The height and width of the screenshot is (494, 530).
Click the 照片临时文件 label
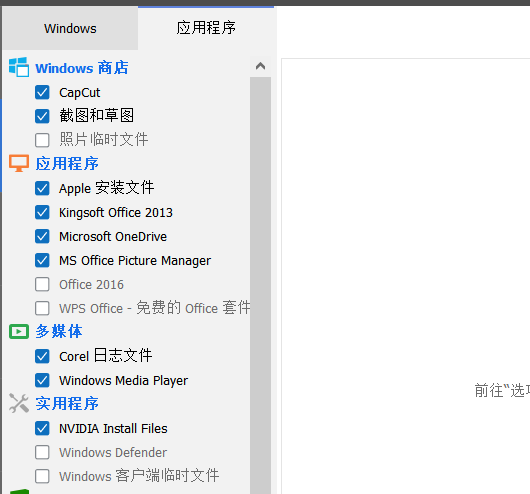(104, 140)
